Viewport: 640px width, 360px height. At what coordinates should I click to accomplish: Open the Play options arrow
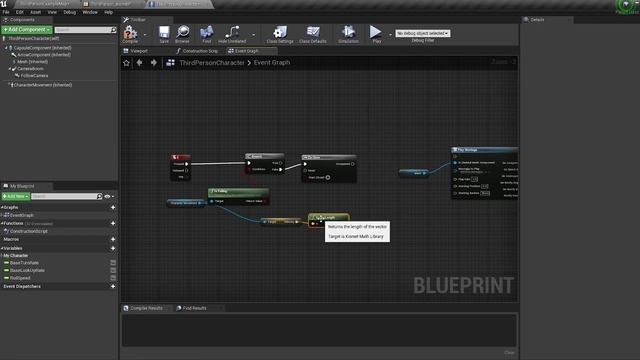390,35
